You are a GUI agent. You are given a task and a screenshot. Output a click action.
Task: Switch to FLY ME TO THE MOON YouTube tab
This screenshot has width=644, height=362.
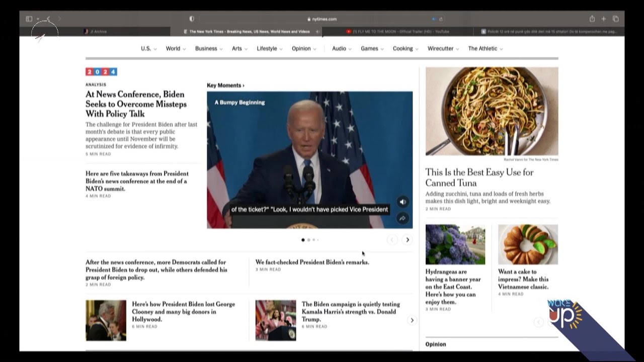(397, 32)
